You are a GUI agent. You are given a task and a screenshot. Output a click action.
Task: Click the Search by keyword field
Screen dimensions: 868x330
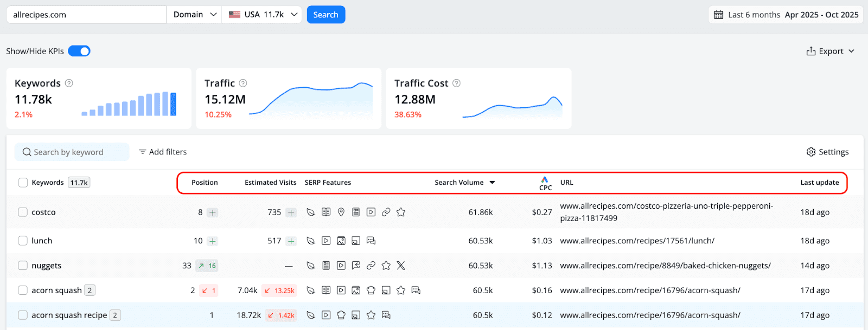72,152
